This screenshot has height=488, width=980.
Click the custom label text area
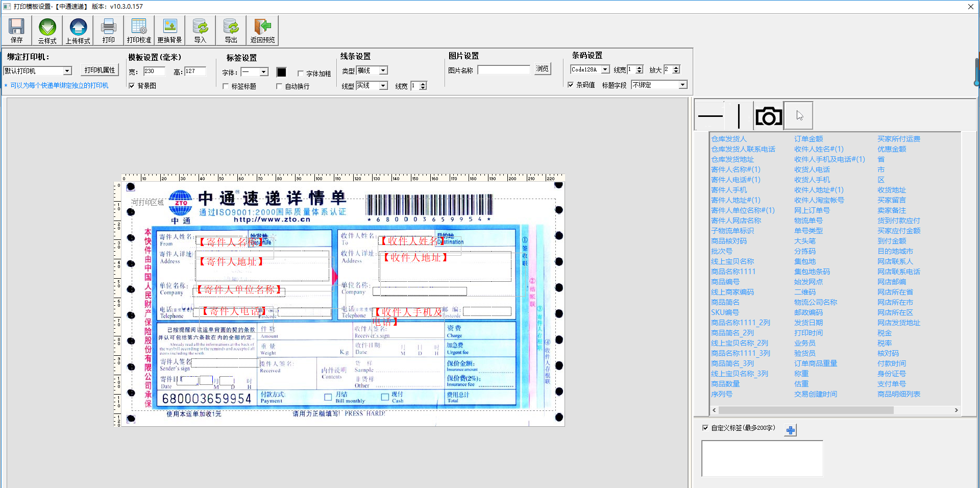(x=762, y=458)
